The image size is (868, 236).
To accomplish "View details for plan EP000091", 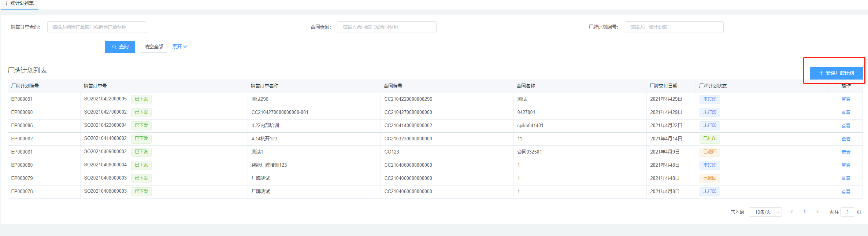I will pos(846,99).
